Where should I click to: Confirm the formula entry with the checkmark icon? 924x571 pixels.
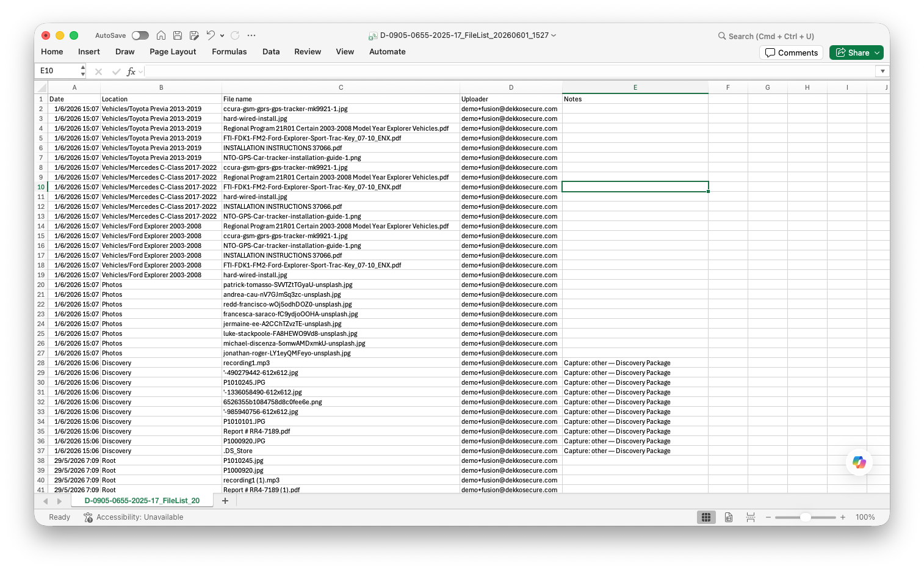pos(116,71)
